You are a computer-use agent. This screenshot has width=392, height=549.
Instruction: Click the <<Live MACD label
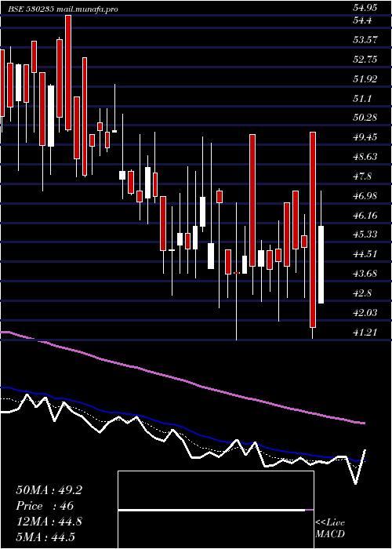(x=330, y=528)
